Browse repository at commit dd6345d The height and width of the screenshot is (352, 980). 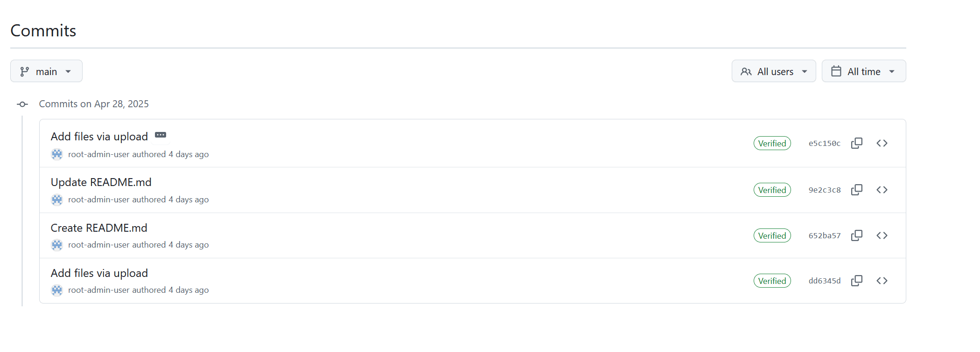click(x=882, y=281)
